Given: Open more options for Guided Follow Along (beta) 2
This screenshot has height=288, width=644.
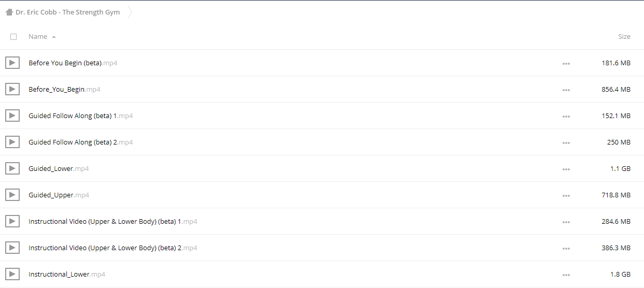Looking at the screenshot, I should pyautogui.click(x=566, y=143).
